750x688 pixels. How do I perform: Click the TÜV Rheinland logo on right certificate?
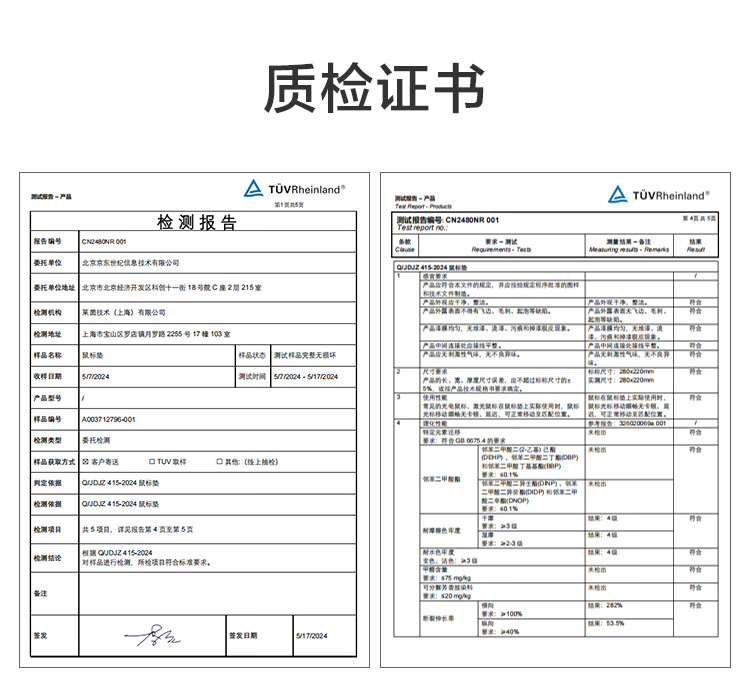(x=657, y=194)
